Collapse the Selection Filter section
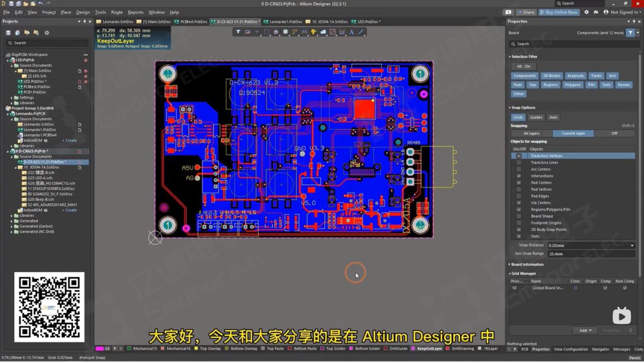This screenshot has width=644, height=362. (x=510, y=56)
